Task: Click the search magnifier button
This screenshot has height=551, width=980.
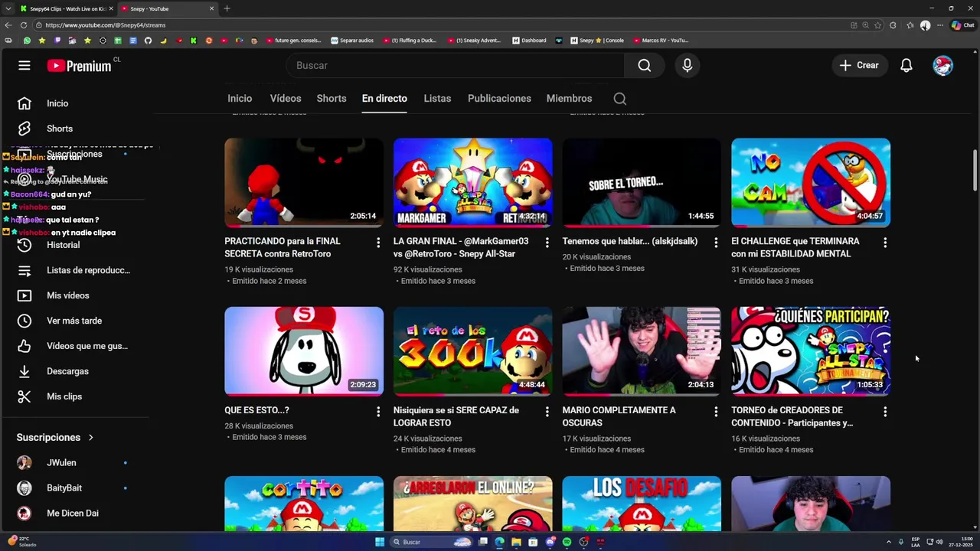Action: (x=645, y=66)
